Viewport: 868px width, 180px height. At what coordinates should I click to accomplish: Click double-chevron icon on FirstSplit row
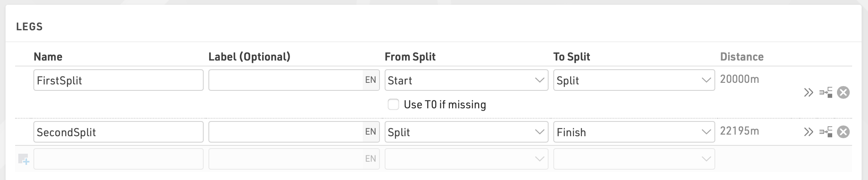click(x=808, y=93)
